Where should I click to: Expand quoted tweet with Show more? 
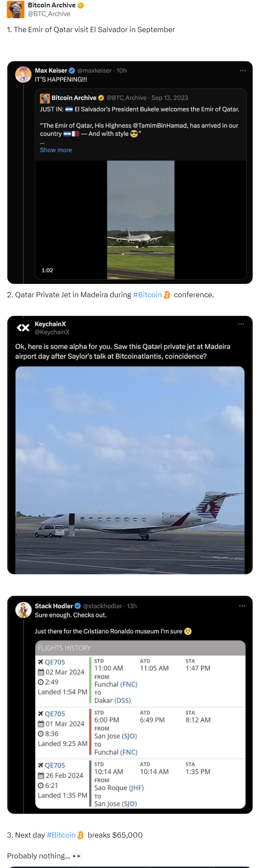[x=56, y=150]
